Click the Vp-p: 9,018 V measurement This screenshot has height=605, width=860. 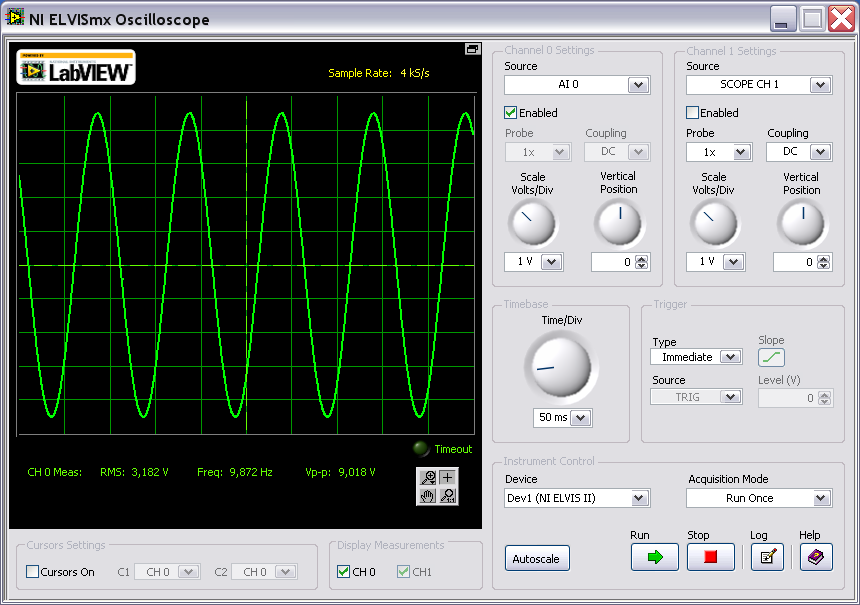click(340, 472)
